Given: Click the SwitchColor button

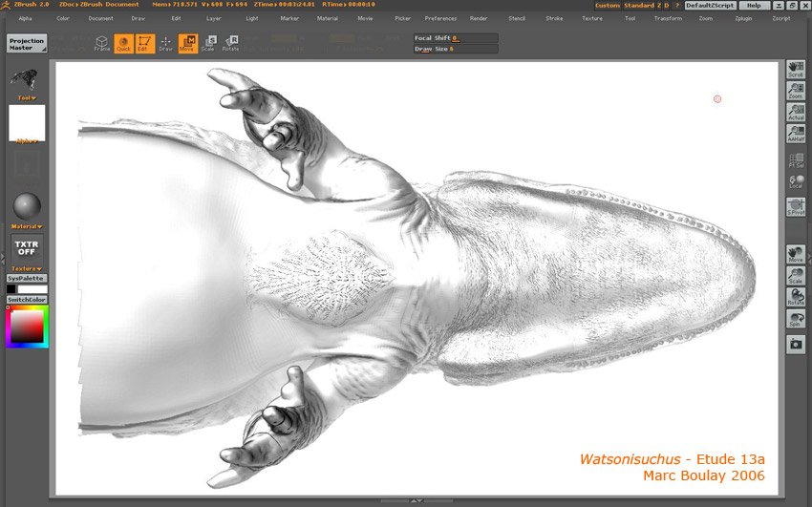Looking at the screenshot, I should click(x=27, y=300).
